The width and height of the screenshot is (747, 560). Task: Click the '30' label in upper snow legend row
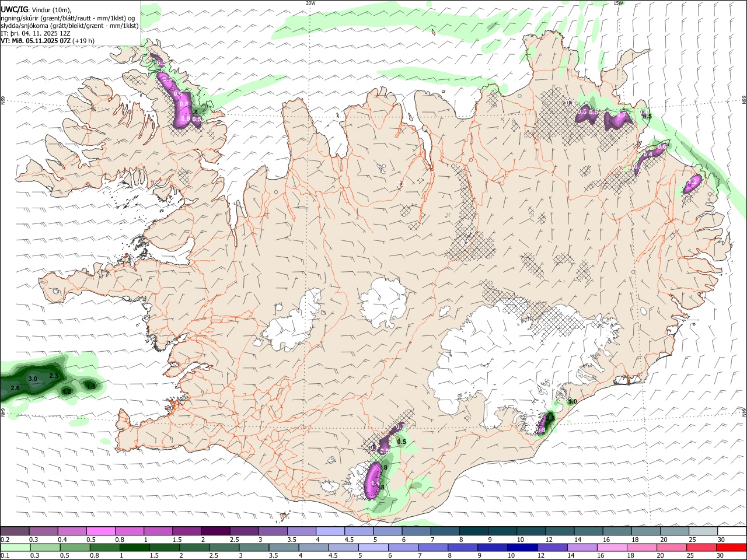(x=721, y=540)
